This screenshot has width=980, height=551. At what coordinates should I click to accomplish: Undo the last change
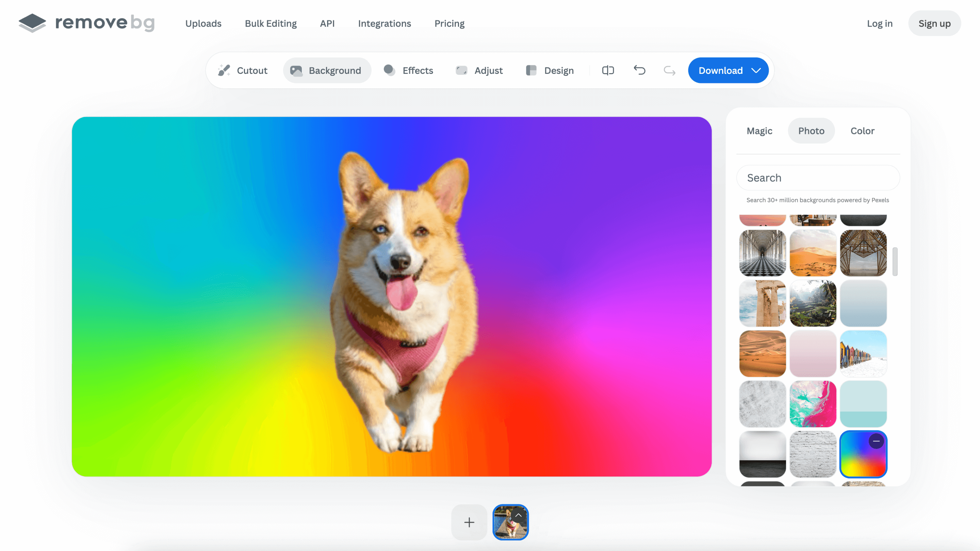pos(639,70)
